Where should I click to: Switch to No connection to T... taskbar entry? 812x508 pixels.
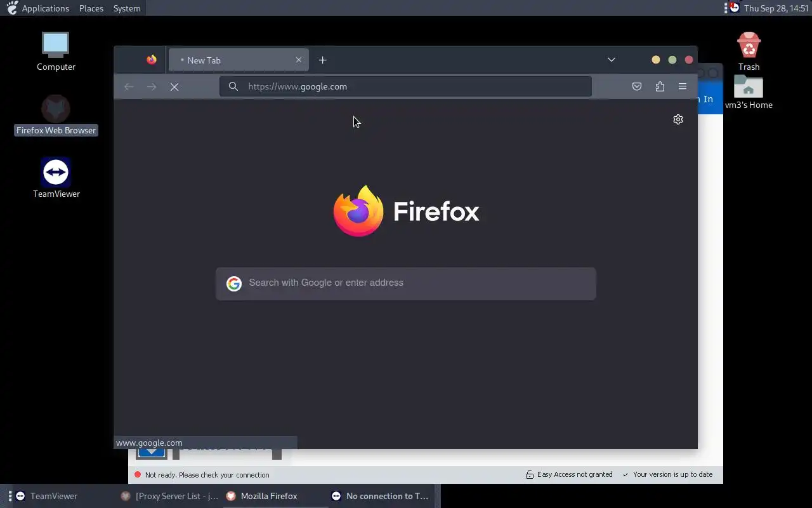click(x=381, y=496)
